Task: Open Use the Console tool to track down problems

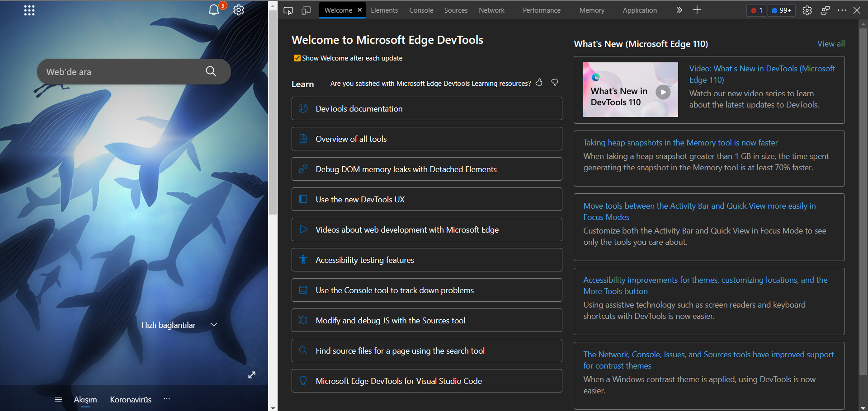Action: (427, 290)
